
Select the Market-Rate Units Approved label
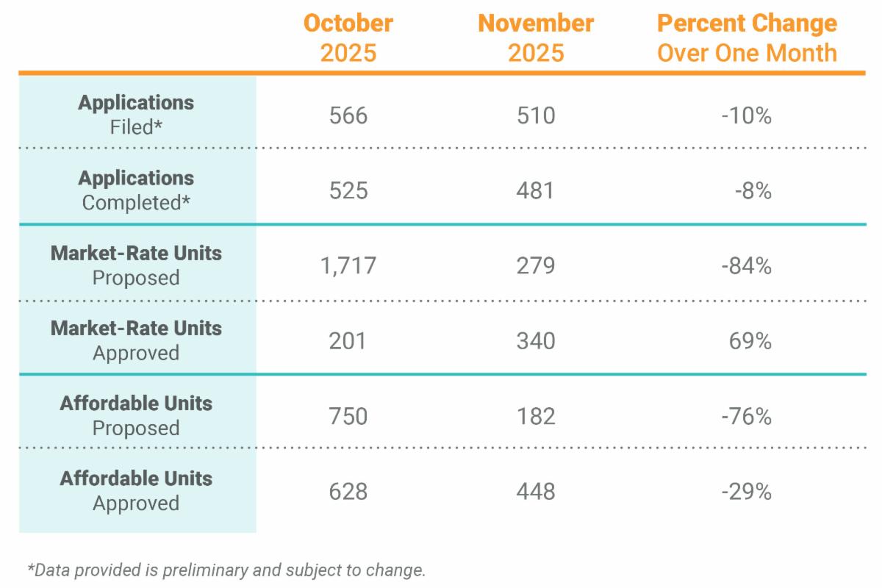pyautogui.click(x=137, y=340)
